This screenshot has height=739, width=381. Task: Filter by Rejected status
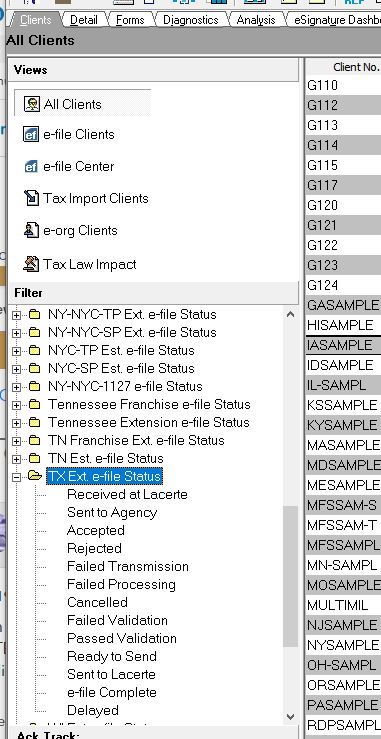pyautogui.click(x=94, y=548)
